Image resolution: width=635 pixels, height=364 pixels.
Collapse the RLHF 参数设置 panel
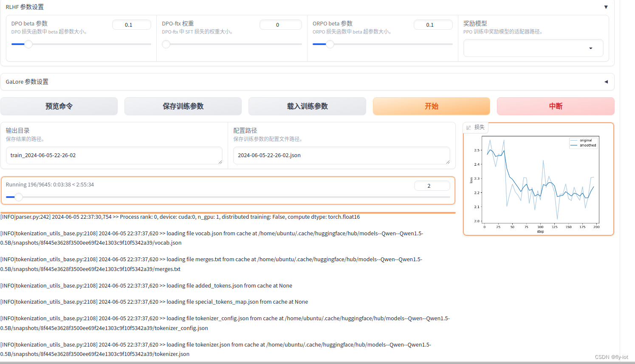[606, 7]
